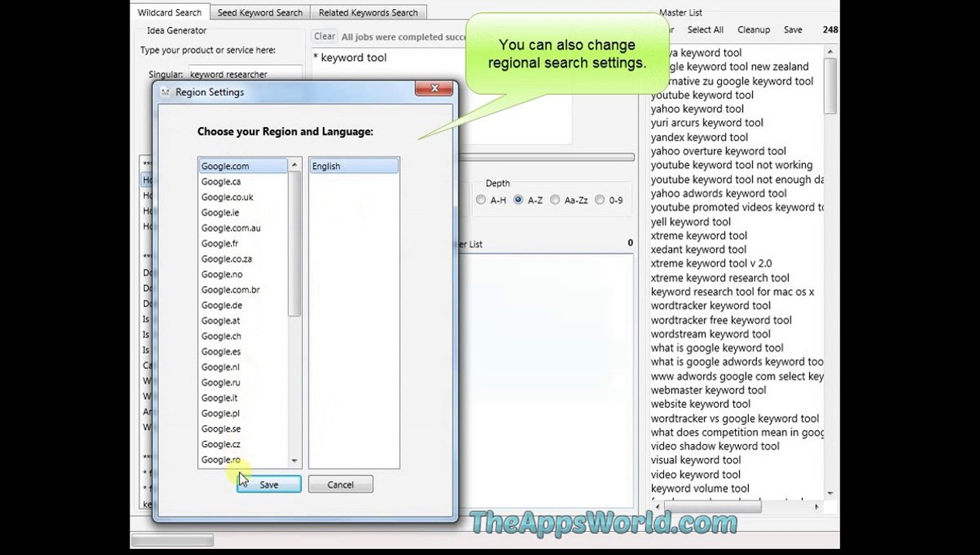Select 'keyword volume tool' in Master List
The height and width of the screenshot is (555, 980).
[700, 488]
